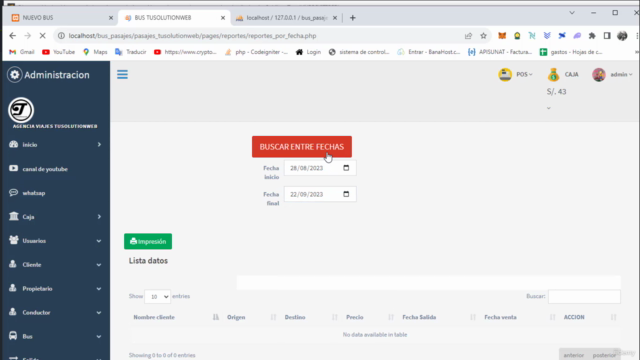Open the MetaMask fox extension
The width and height of the screenshot is (640, 360).
click(x=502, y=36)
